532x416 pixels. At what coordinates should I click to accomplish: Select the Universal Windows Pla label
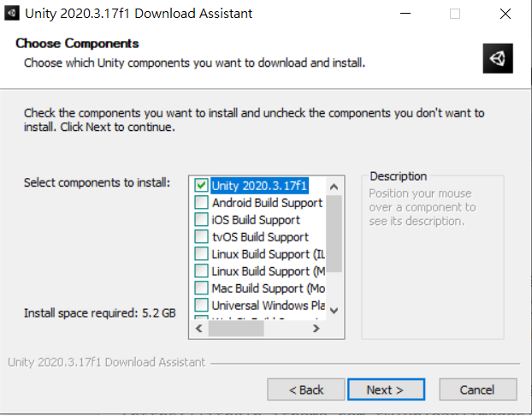click(269, 306)
